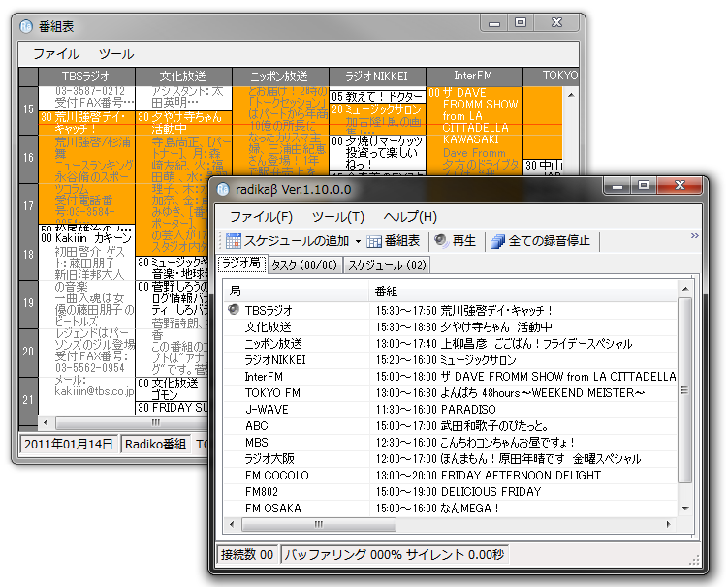The image size is (728, 587).
Task: Select the TOKYO FM station row
Action: (x=451, y=393)
